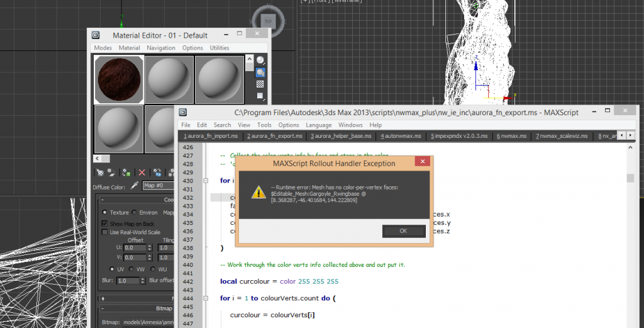This screenshot has height=328, width=644.
Task: Click the U Offset value field
Action: tap(135, 248)
